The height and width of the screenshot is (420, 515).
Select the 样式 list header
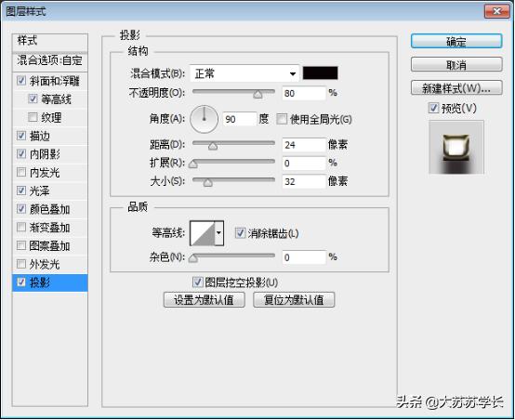50,42
